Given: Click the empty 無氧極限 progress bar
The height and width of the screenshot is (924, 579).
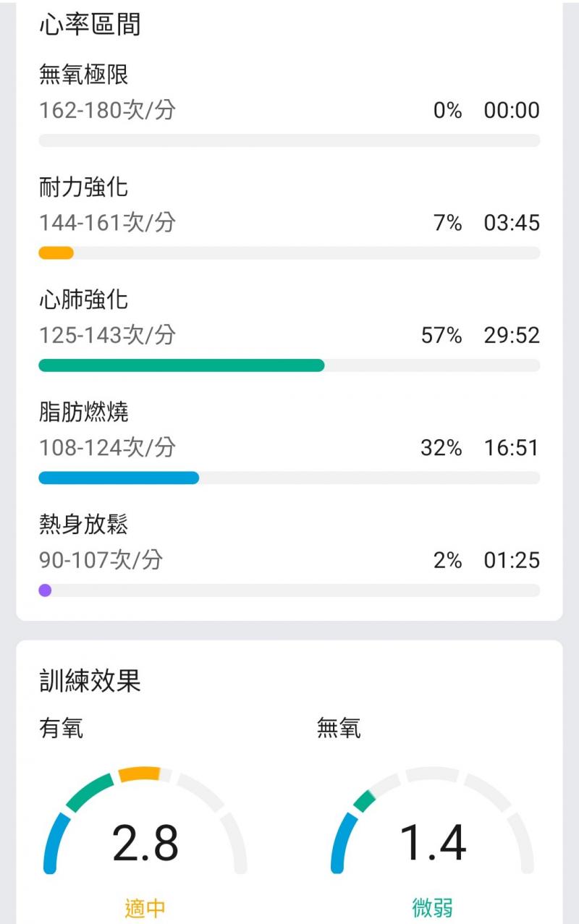Looking at the screenshot, I should pyautogui.click(x=289, y=140).
